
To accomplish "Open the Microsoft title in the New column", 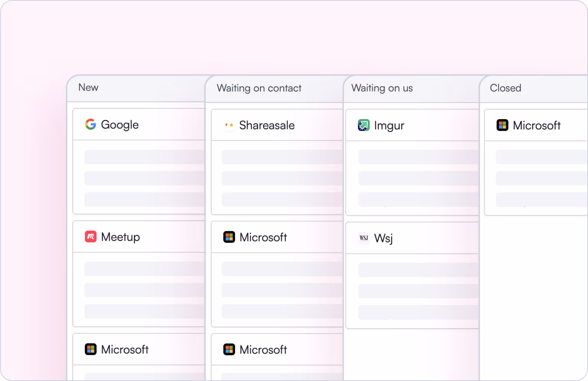I will [x=125, y=349].
